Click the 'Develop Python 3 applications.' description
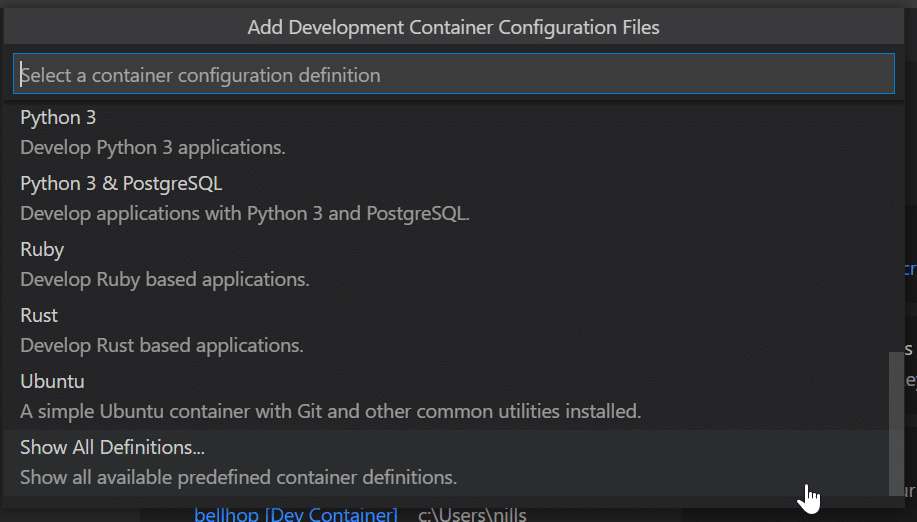917x522 pixels. click(x=153, y=147)
